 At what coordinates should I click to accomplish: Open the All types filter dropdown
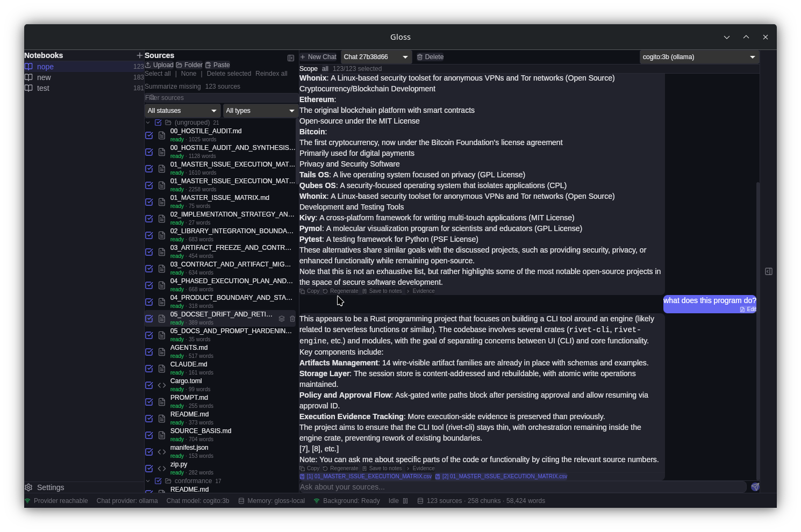tap(261, 111)
